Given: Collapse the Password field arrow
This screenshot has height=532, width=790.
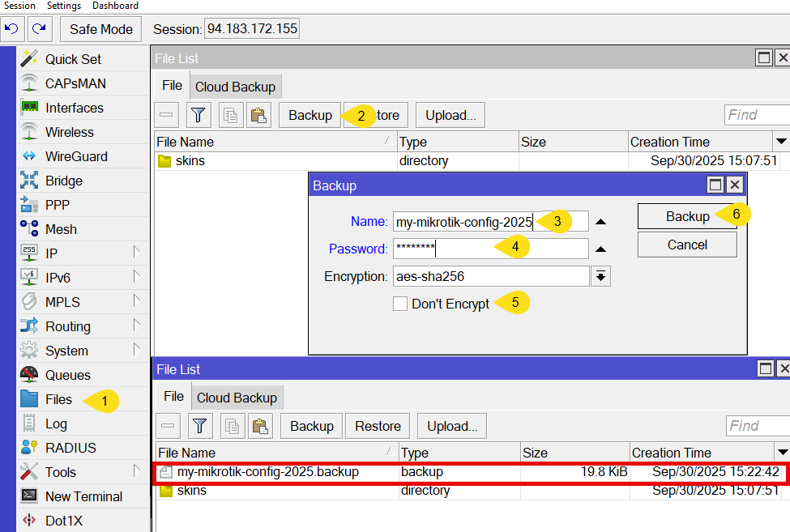Looking at the screenshot, I should coord(600,249).
